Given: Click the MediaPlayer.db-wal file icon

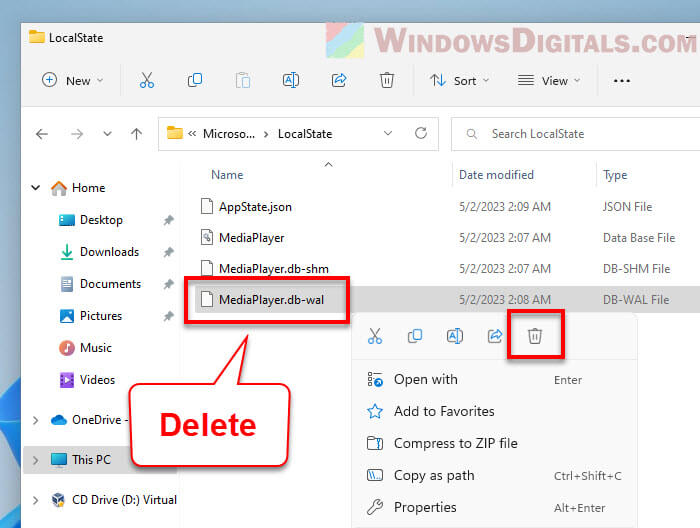Looking at the screenshot, I should coord(207,299).
